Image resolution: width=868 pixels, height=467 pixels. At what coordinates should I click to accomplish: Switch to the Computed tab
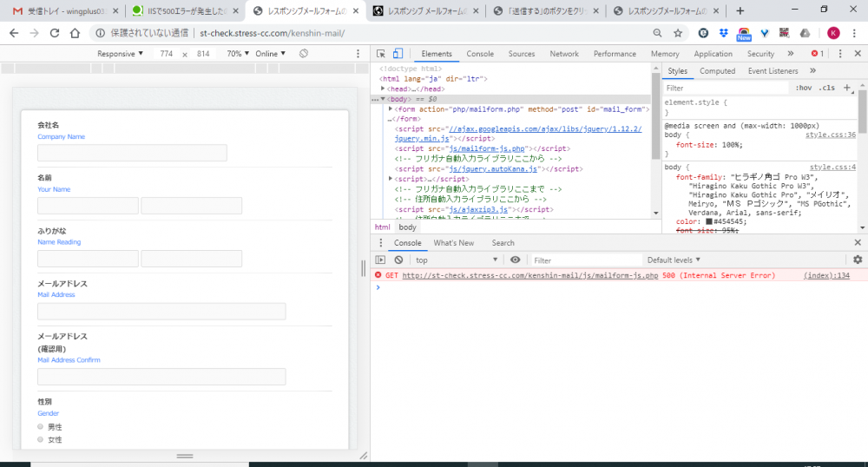click(x=718, y=71)
